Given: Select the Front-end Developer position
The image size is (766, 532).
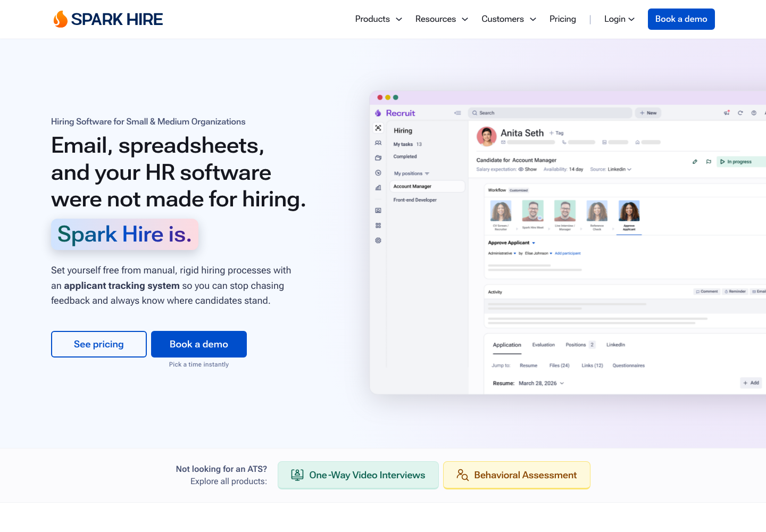Looking at the screenshot, I should [x=415, y=200].
